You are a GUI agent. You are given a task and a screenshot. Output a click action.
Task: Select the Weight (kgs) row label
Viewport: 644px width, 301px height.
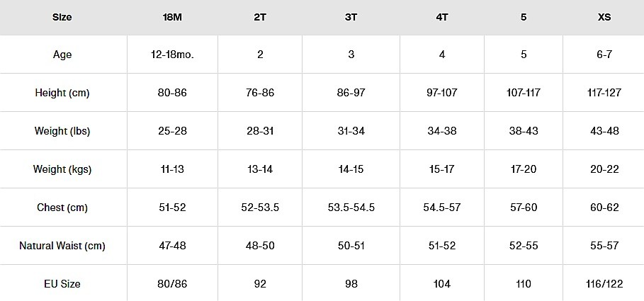(x=62, y=169)
